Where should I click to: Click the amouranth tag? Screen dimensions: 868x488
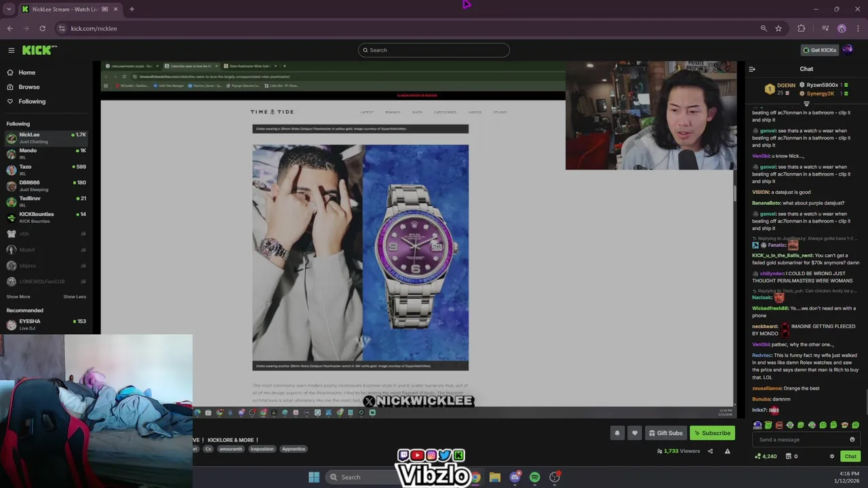[231, 449]
